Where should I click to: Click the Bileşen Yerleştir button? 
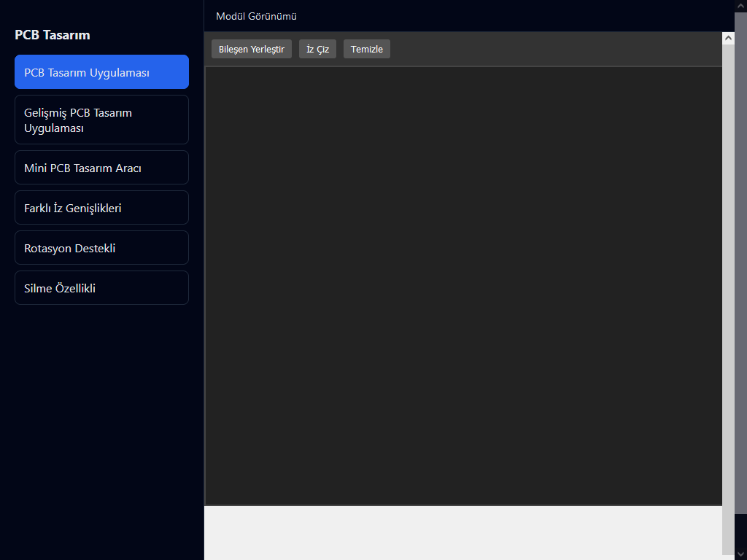[x=252, y=49]
